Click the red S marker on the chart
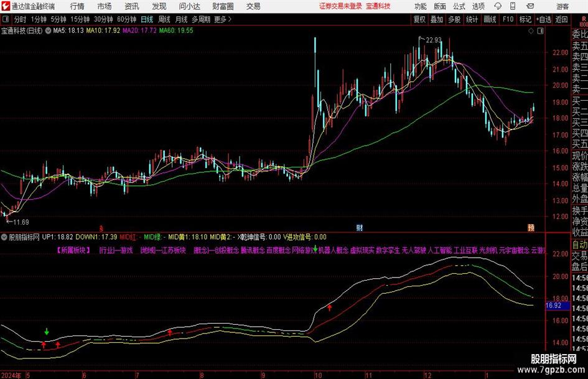This screenshot has height=379, width=588. (101, 228)
